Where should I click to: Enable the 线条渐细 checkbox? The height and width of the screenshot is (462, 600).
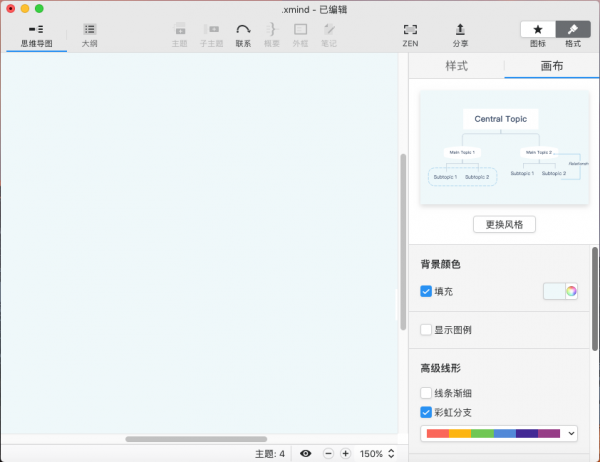[x=426, y=393]
